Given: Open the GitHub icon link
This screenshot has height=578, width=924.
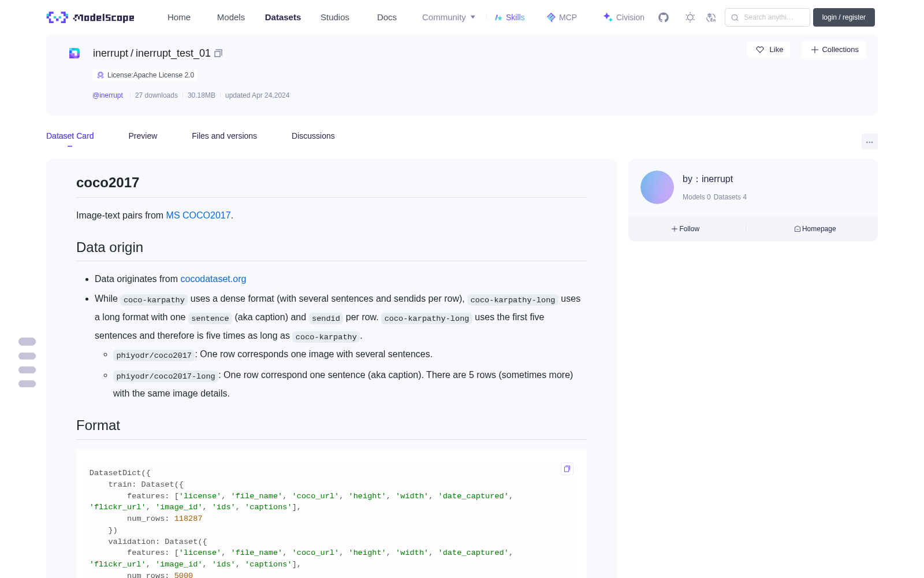Looking at the screenshot, I should point(664,17).
